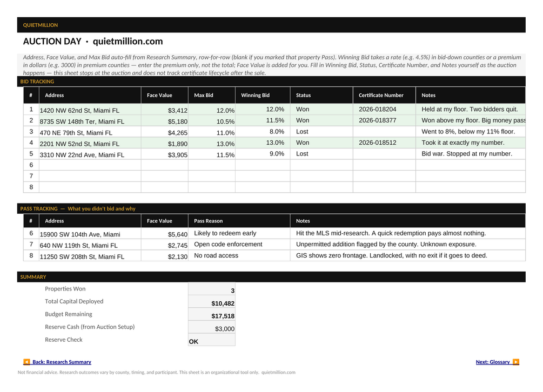The height and width of the screenshot is (392, 543).
Task: Select the empty Address cell in row 6
Action: tap(90, 165)
